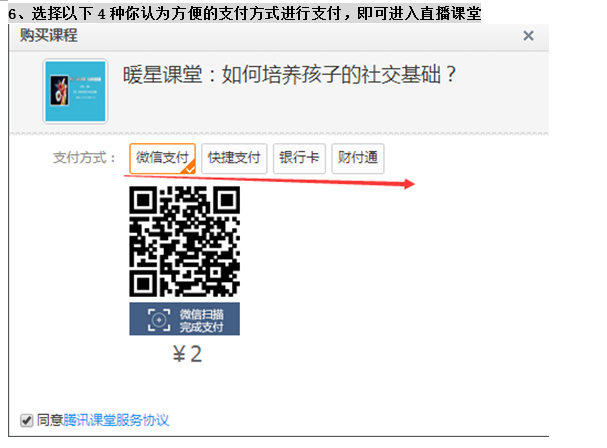Viewport: 607px width, 448px height.
Task: Choose 快捷支付 payment option
Action: pos(234,158)
